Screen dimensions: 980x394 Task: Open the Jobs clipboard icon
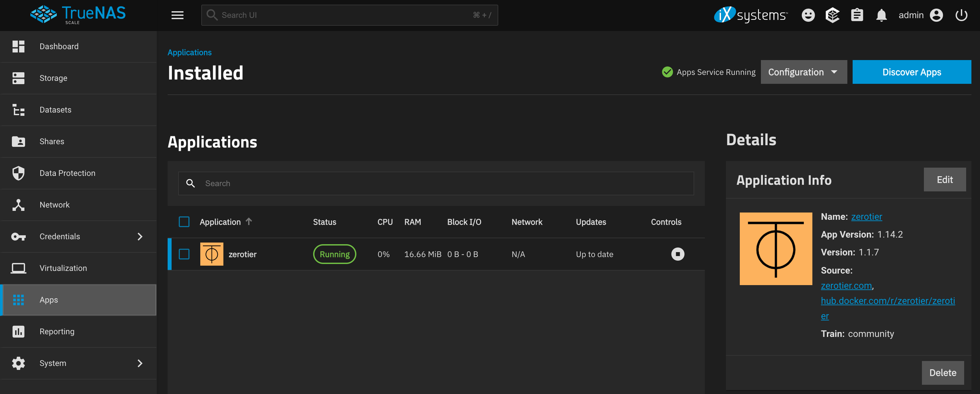click(x=857, y=15)
